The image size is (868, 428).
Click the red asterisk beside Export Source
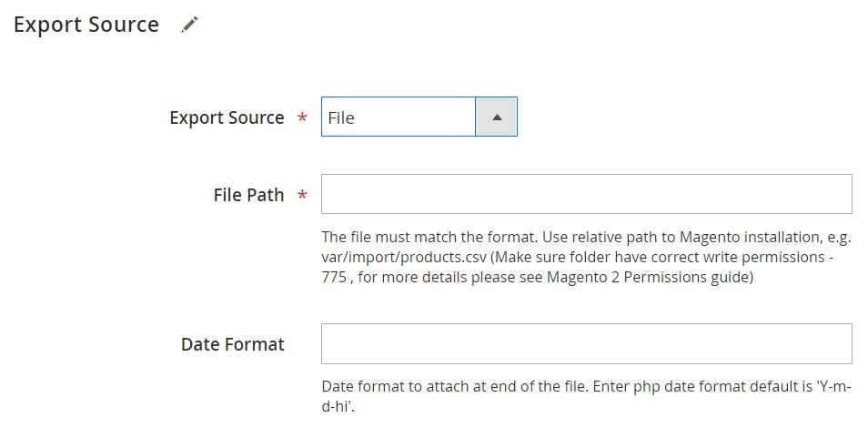tap(302, 117)
